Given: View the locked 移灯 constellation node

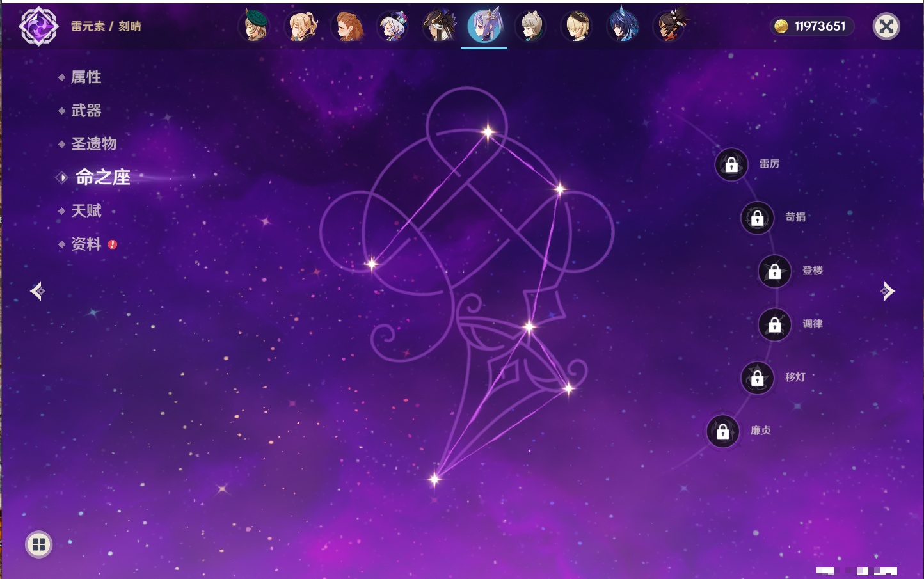Looking at the screenshot, I should pyautogui.click(x=758, y=378).
